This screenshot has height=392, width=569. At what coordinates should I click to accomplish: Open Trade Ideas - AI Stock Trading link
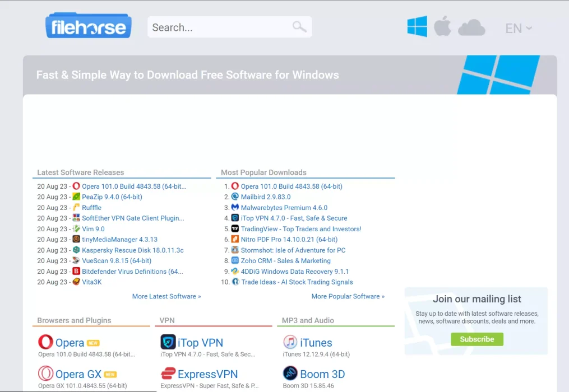(x=297, y=282)
